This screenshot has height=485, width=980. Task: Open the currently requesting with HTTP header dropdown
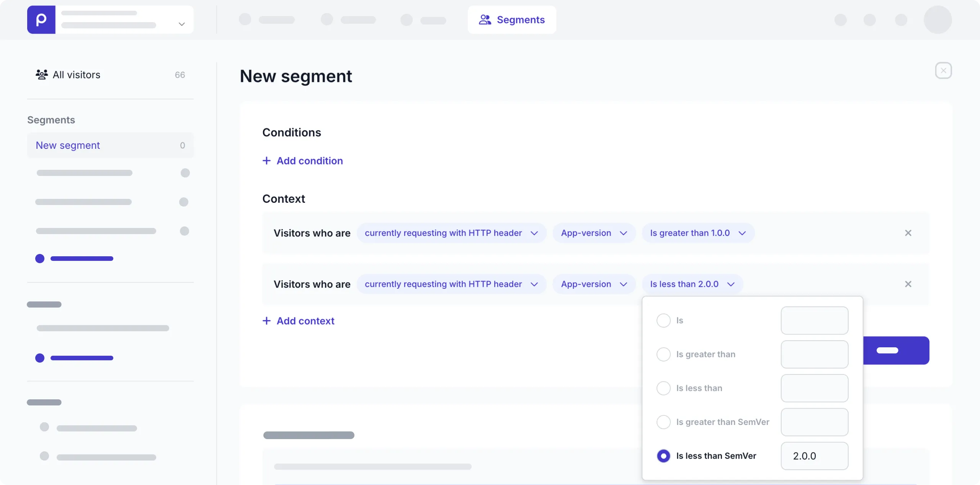(452, 233)
